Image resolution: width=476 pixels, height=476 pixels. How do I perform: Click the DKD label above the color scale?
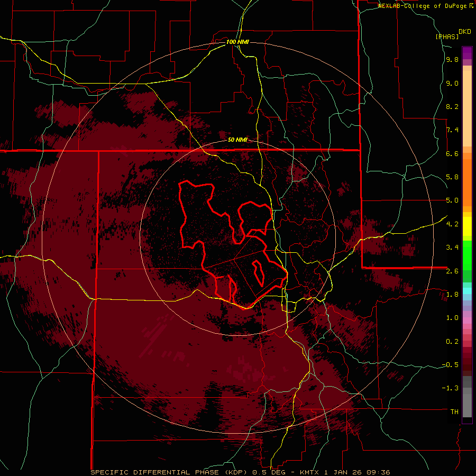[465, 32]
